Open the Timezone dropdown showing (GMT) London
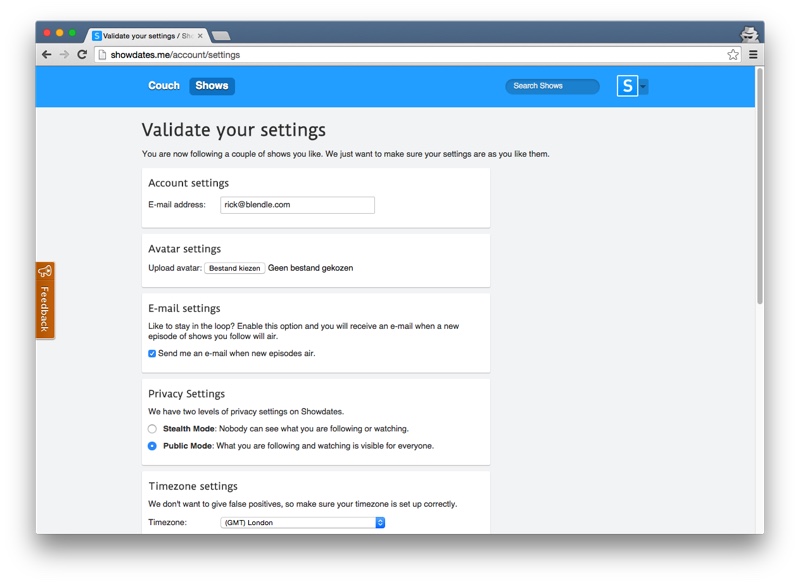This screenshot has width=800, height=585. coord(302,523)
